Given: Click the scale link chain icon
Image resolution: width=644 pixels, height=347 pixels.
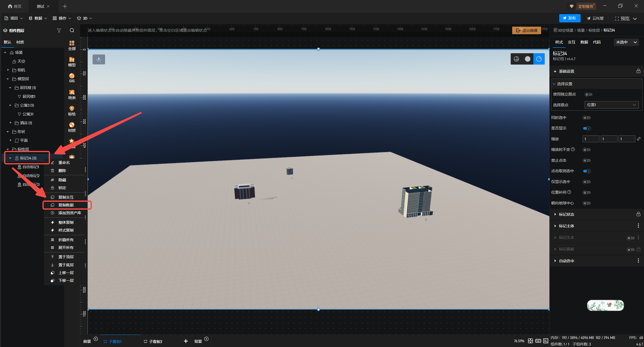Looking at the screenshot, I should click(638, 139).
